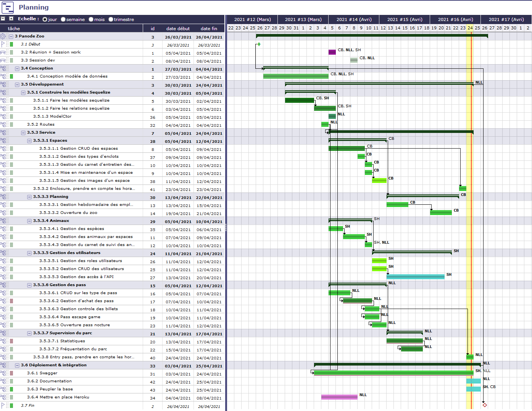Collapse the 3.4 Conception group
This screenshot has height=411, width=532.
click(17, 69)
